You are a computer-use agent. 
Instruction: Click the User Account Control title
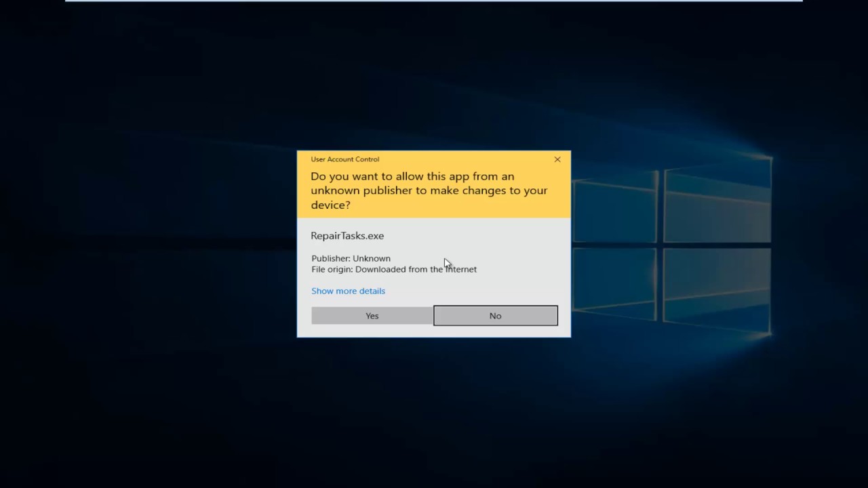(x=345, y=159)
